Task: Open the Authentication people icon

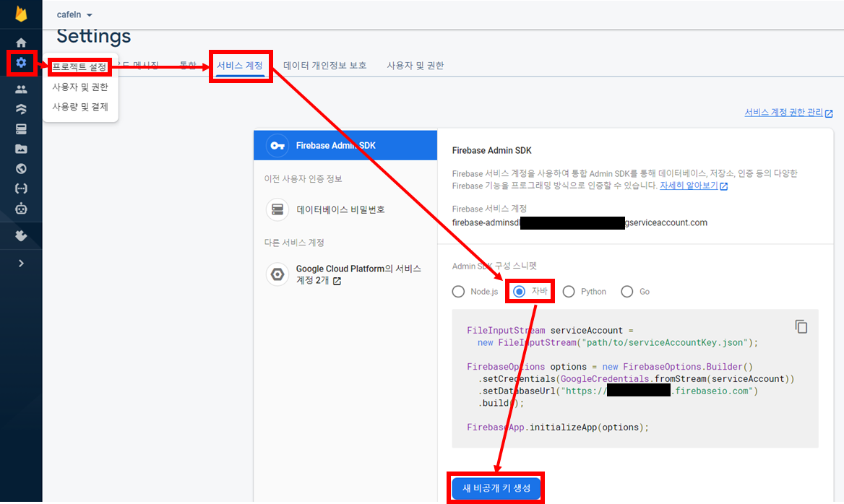Action: pyautogui.click(x=21, y=90)
